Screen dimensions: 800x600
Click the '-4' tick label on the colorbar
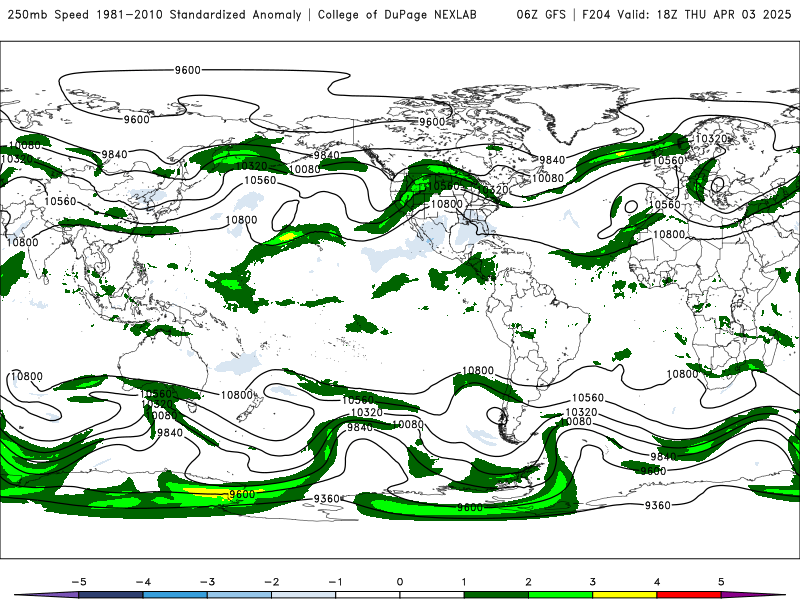[143, 582]
